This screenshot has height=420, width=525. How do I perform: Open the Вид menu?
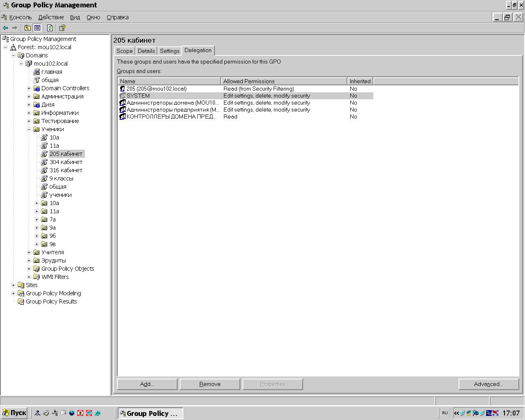75,17
